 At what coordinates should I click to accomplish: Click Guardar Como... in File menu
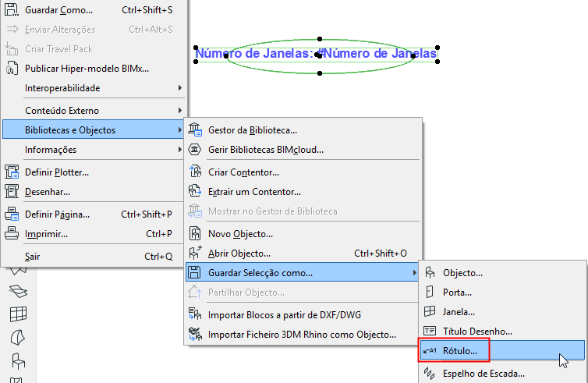pos(58,10)
